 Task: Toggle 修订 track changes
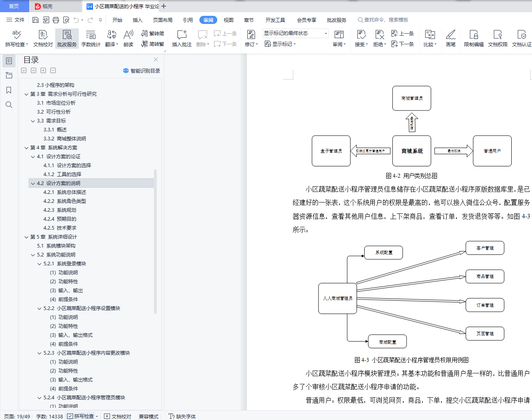click(251, 39)
